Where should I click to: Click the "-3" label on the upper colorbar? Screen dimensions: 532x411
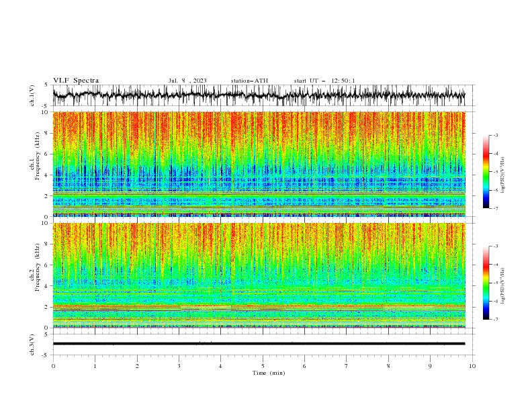tap(495, 136)
